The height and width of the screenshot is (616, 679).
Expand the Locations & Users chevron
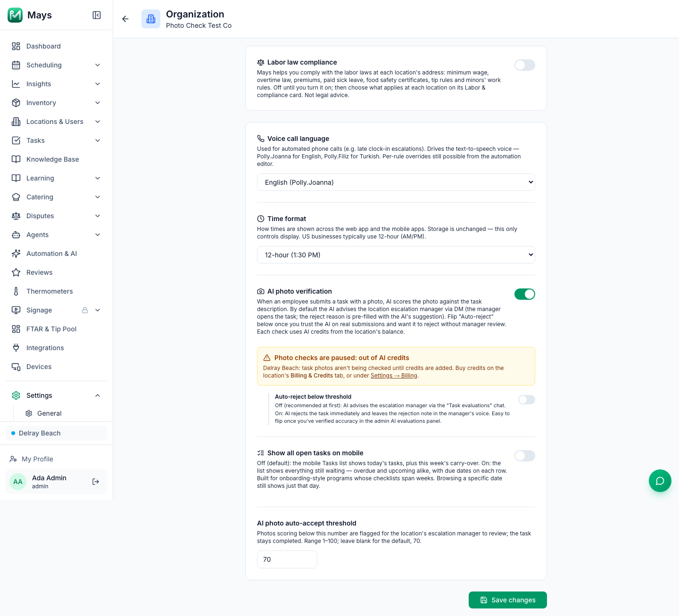(x=98, y=122)
